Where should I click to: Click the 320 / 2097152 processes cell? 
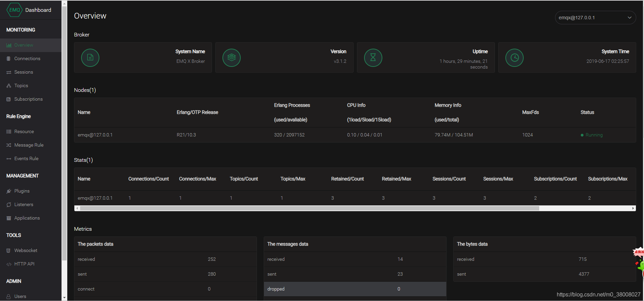click(289, 135)
